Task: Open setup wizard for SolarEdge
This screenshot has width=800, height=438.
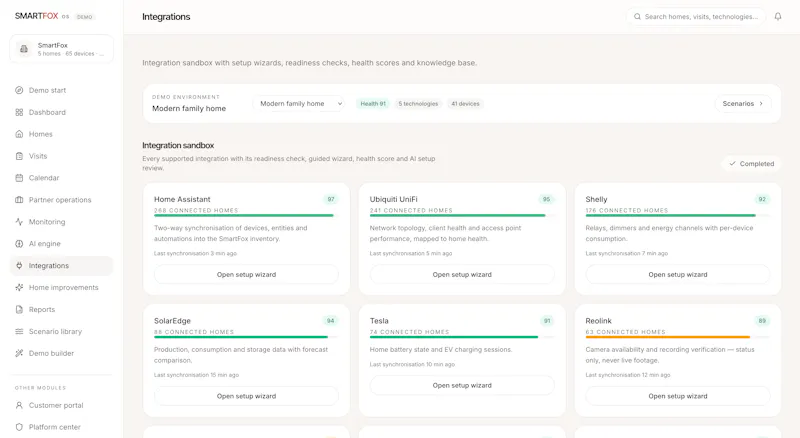Action: pos(246,396)
